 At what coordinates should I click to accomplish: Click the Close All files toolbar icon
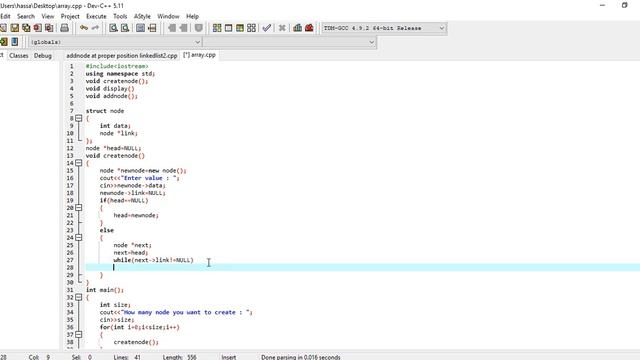49,28
